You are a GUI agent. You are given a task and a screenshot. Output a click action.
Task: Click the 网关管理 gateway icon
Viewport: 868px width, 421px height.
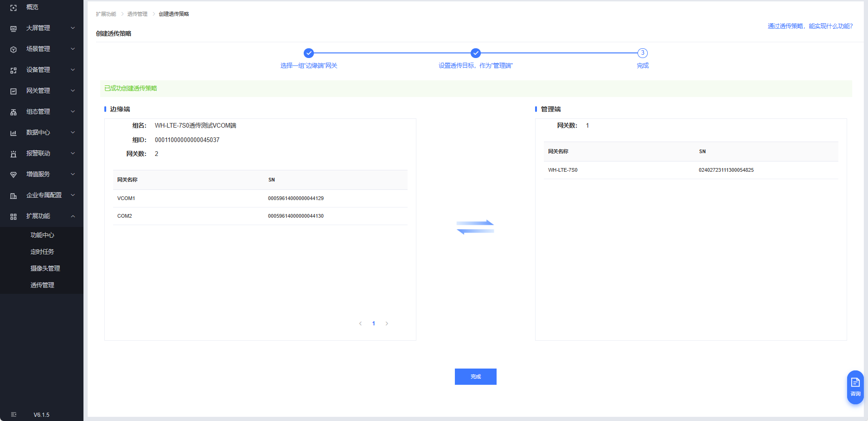tap(13, 91)
